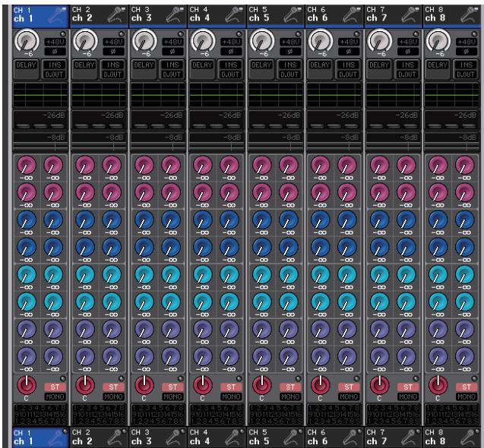Click the ch 7 microphone icon at bottom

click(x=410, y=437)
